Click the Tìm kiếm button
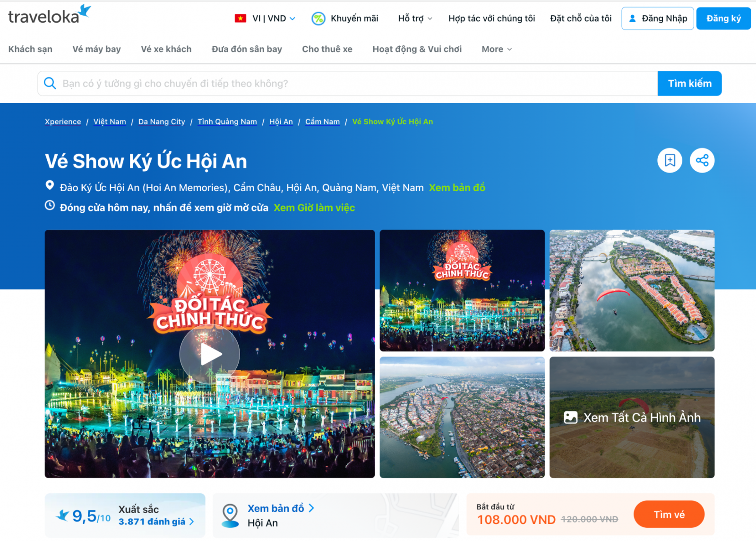 (689, 83)
